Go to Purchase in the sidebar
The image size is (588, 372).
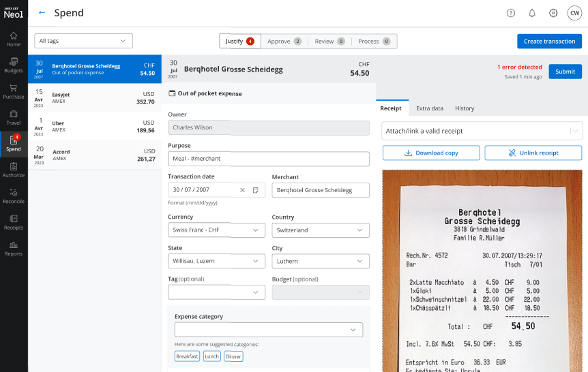(x=14, y=91)
